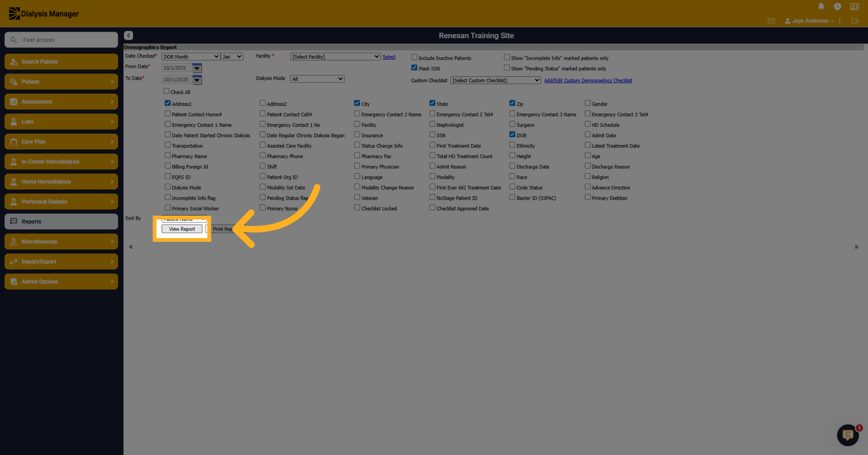The image size is (868, 455).
Task: Expand the Patient menu
Action: (x=61, y=81)
